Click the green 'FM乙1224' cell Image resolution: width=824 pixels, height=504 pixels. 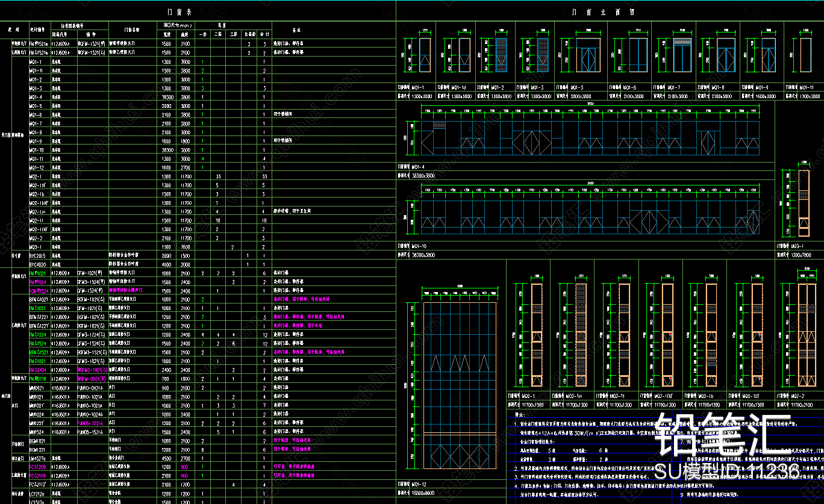[x=38, y=335]
